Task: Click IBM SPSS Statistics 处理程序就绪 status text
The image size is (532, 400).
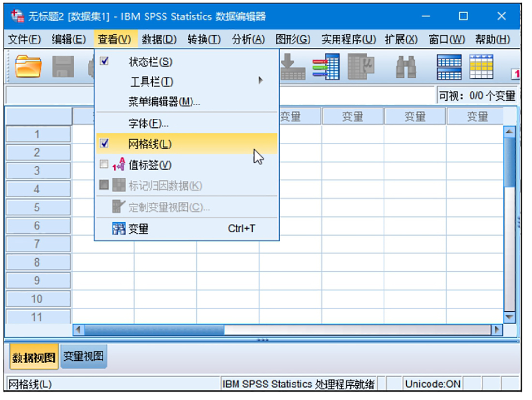Action: 298,384
